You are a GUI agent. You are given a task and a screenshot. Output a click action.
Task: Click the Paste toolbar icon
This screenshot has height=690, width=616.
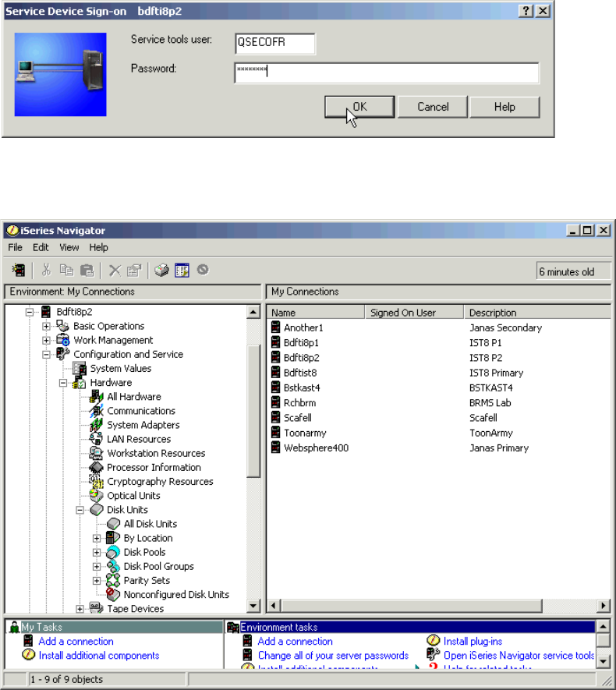click(87, 271)
